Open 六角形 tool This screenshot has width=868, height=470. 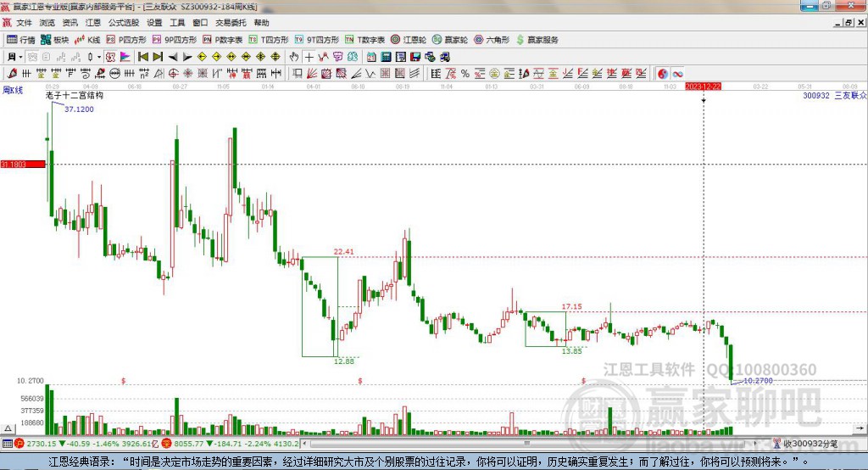pyautogui.click(x=492, y=40)
